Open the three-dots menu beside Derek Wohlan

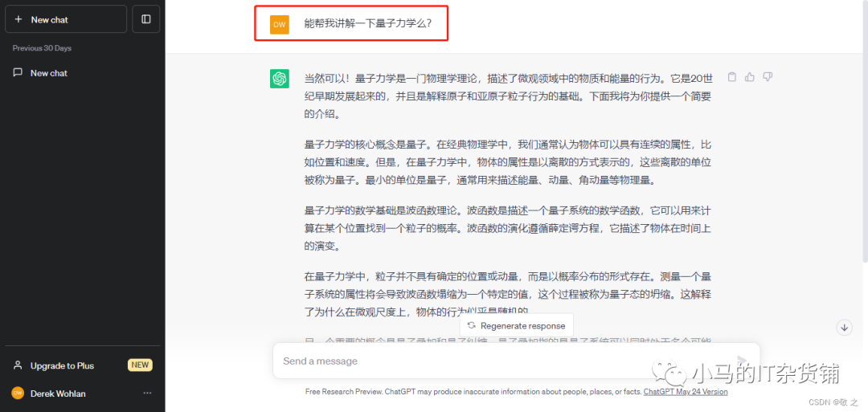[x=147, y=394]
